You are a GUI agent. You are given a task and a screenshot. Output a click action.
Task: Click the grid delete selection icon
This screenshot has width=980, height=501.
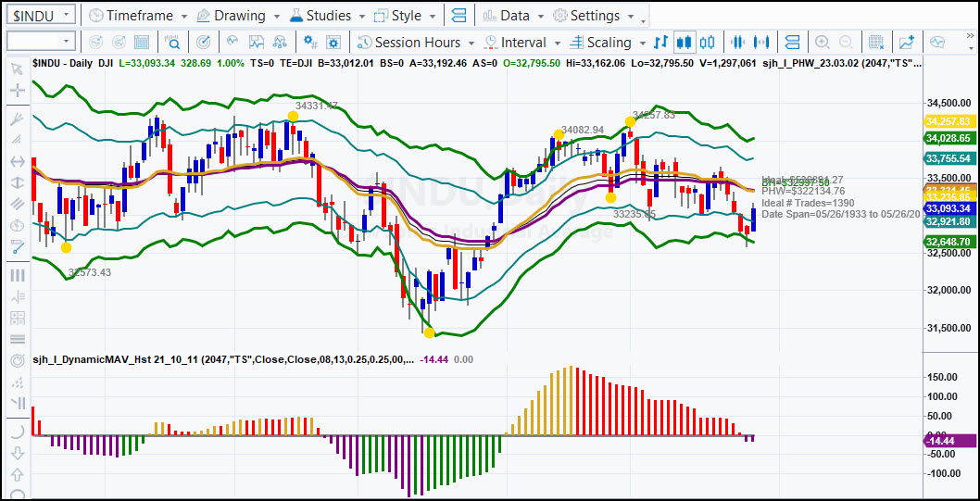coord(876,43)
